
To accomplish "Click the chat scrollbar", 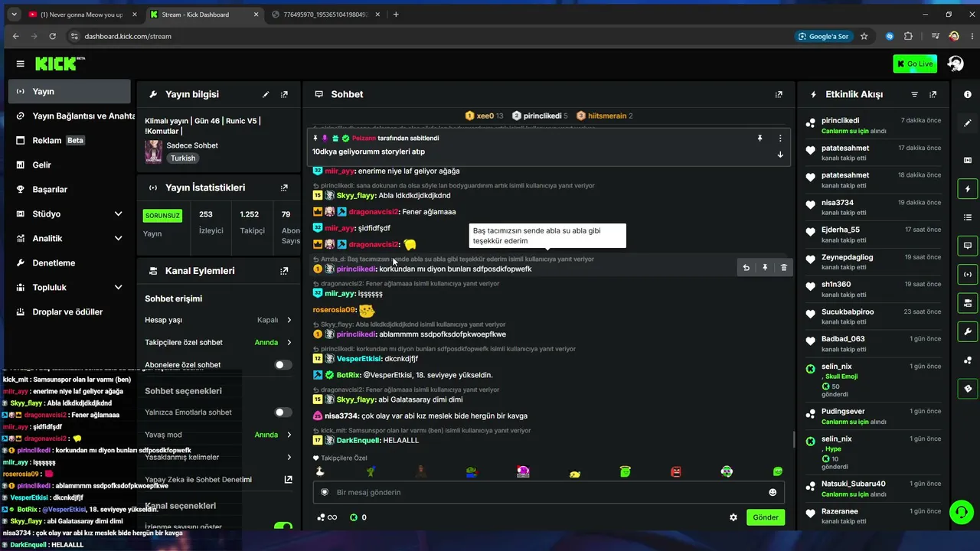I will tap(793, 440).
